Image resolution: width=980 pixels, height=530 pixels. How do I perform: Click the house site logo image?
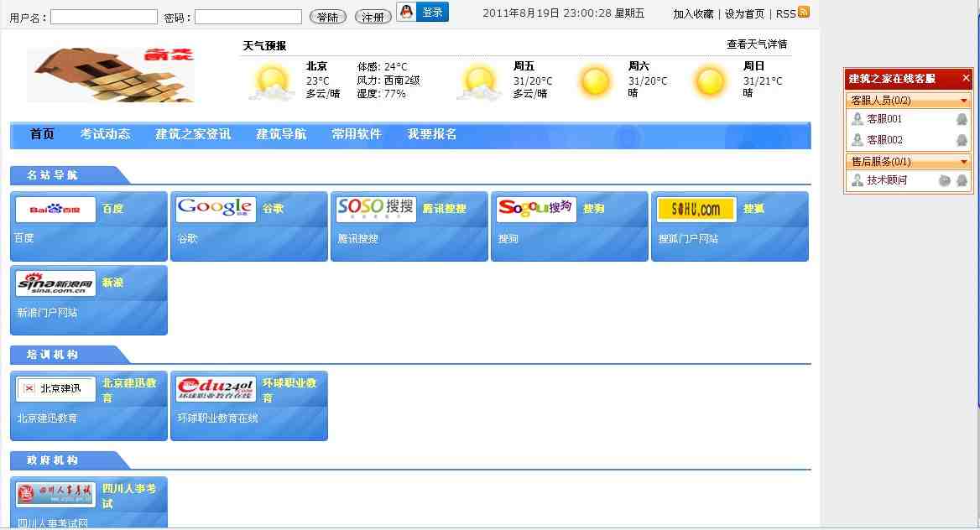(111, 75)
